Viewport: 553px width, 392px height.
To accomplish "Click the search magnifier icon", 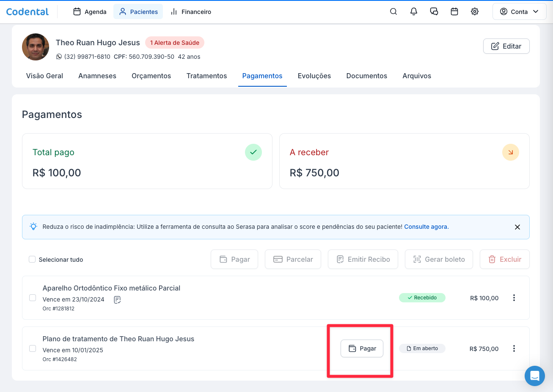I will click(393, 12).
